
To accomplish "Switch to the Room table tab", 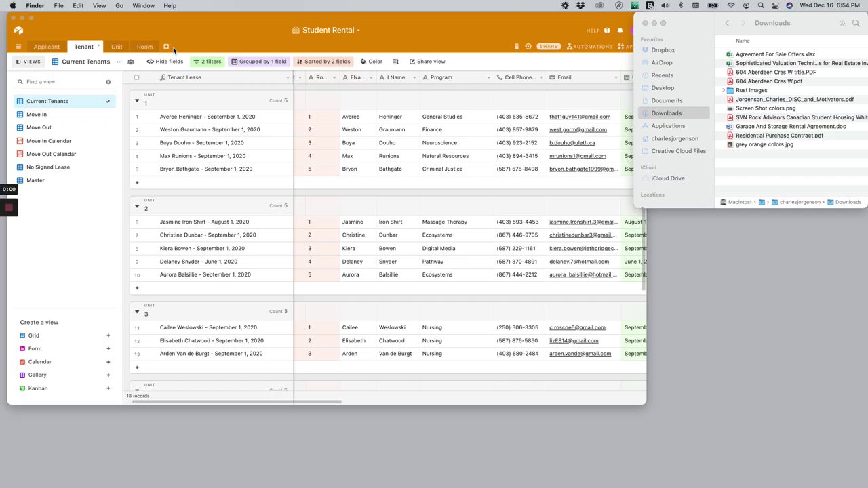I will click(144, 47).
